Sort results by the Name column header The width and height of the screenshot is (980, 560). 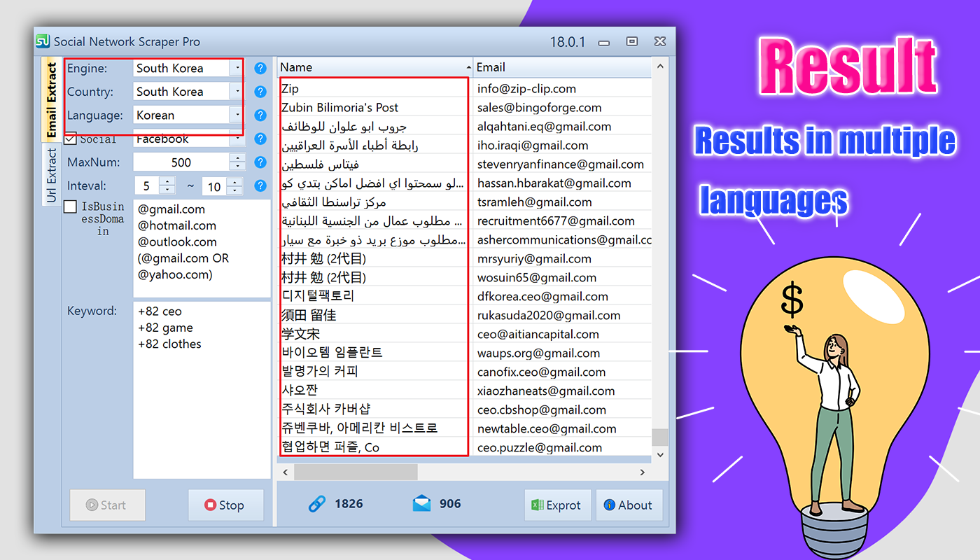tap(375, 67)
